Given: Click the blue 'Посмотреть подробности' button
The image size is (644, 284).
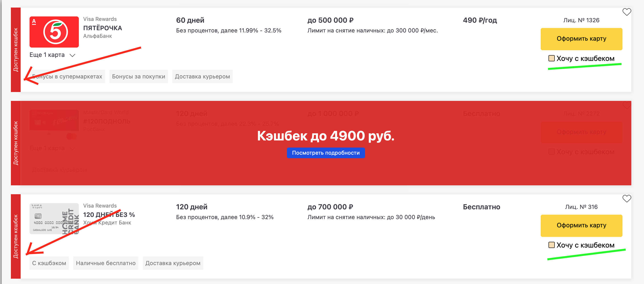Looking at the screenshot, I should pyautogui.click(x=326, y=153).
